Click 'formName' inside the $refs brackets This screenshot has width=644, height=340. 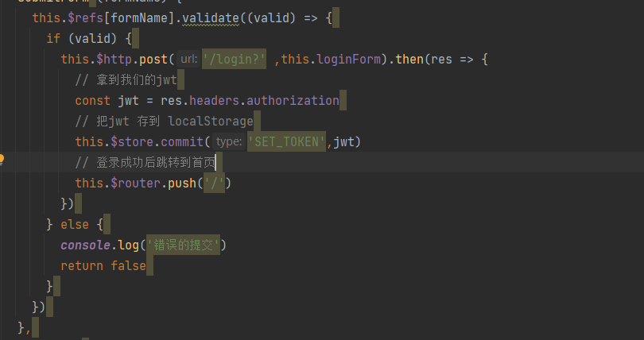coord(139,18)
